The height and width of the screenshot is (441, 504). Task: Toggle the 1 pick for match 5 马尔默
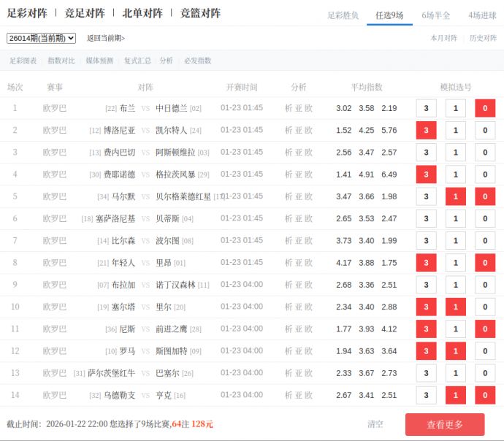tap(455, 196)
